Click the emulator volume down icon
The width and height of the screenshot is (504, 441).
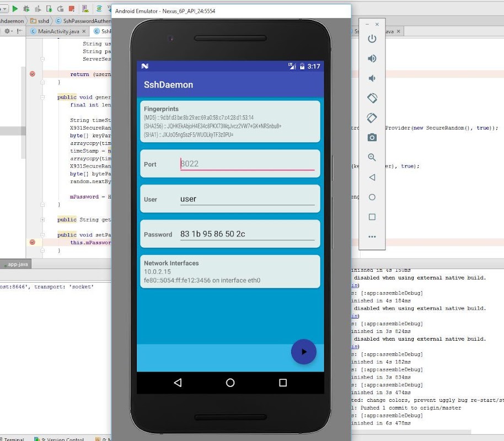372,79
